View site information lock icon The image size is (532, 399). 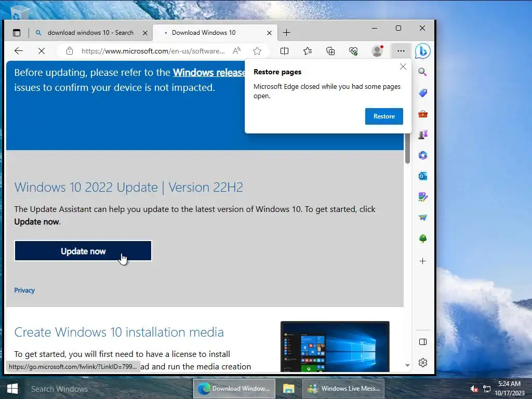pos(70,51)
